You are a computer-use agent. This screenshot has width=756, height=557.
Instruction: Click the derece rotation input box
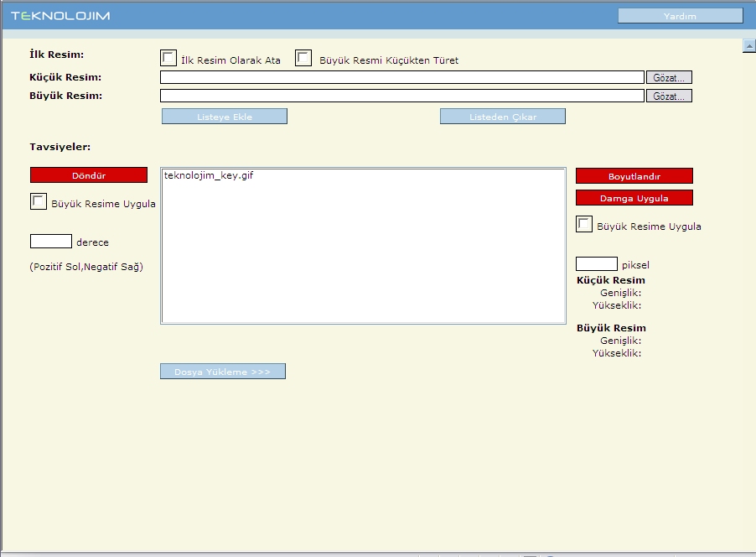(50, 242)
